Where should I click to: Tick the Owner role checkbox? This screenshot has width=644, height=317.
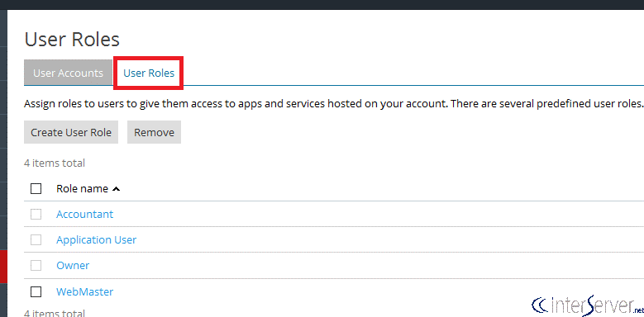[x=36, y=265]
